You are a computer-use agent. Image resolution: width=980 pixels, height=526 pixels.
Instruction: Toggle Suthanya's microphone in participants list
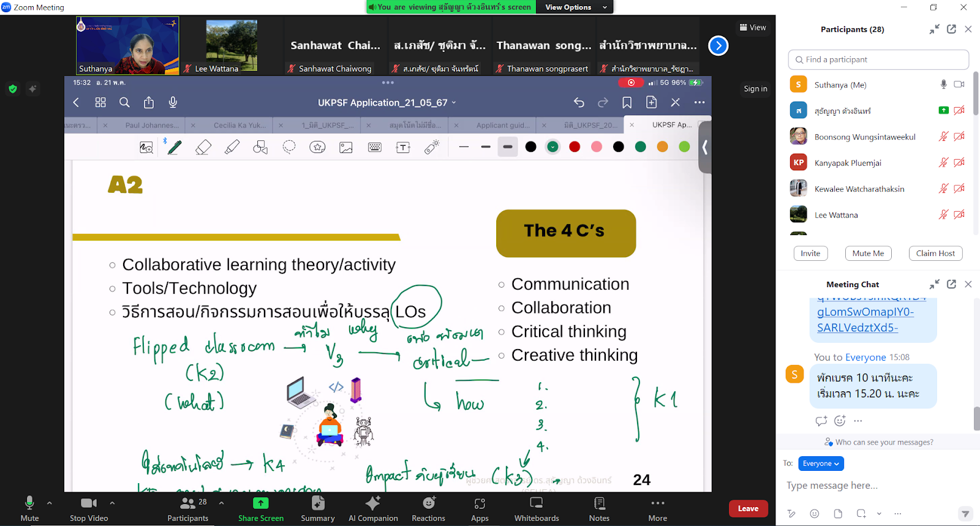tap(944, 85)
